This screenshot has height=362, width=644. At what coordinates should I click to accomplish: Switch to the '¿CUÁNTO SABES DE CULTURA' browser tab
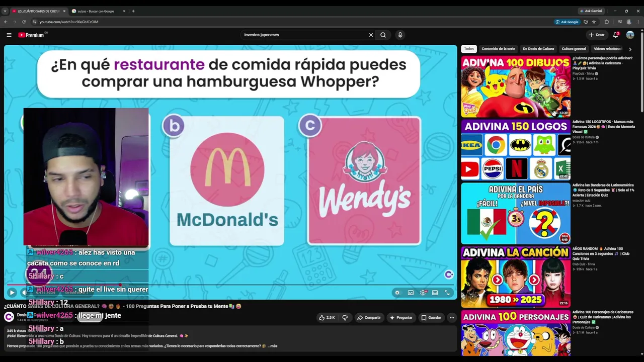(x=39, y=11)
